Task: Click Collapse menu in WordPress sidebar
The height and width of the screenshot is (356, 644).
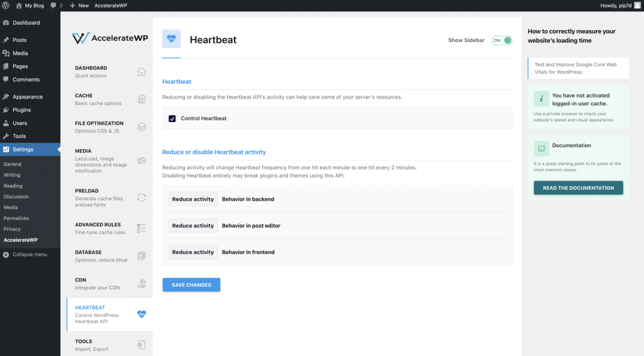Action: (25, 255)
